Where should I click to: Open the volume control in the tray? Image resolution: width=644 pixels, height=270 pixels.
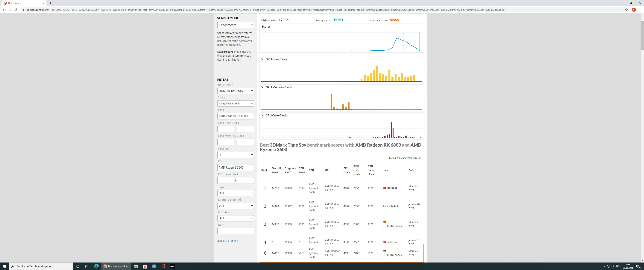(613, 266)
